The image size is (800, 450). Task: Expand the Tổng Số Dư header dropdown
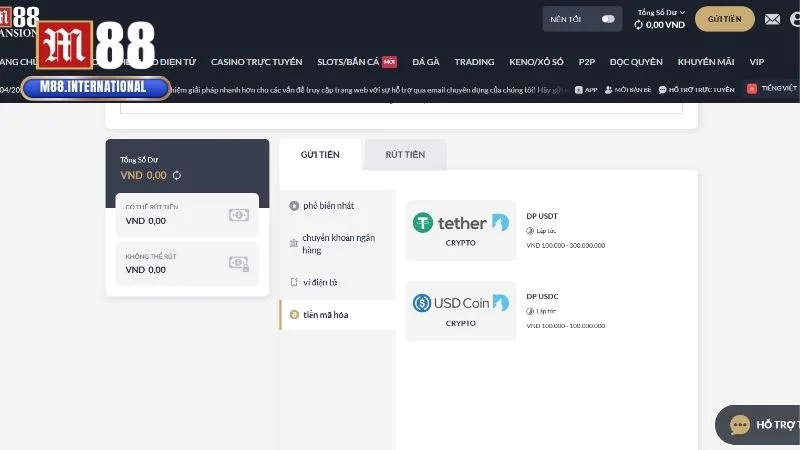pos(661,12)
